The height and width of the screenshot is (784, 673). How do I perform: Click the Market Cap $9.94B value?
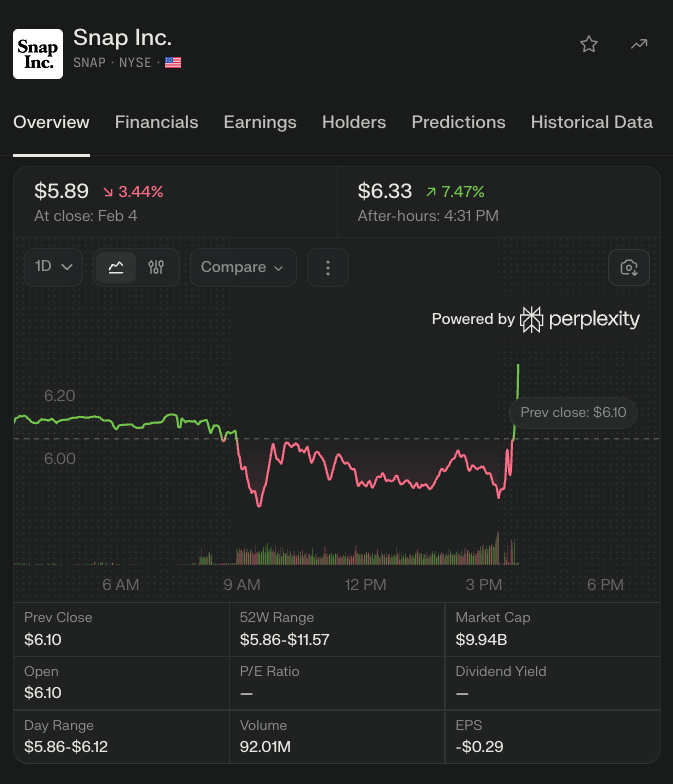[x=482, y=640]
